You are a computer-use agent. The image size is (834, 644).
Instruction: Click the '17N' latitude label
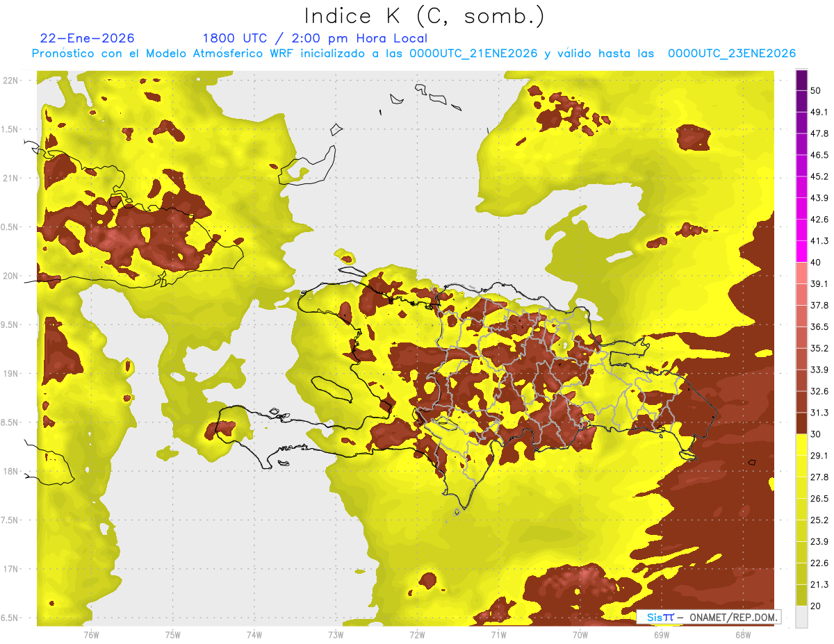(x=12, y=570)
